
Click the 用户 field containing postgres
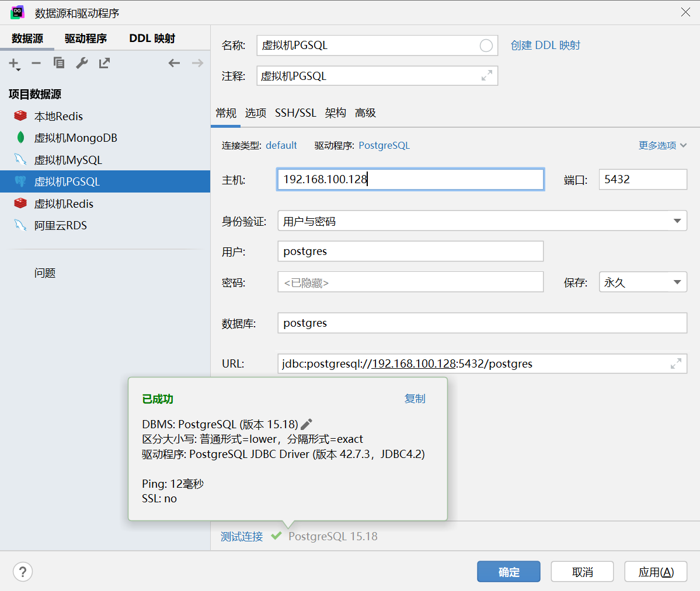(x=410, y=251)
